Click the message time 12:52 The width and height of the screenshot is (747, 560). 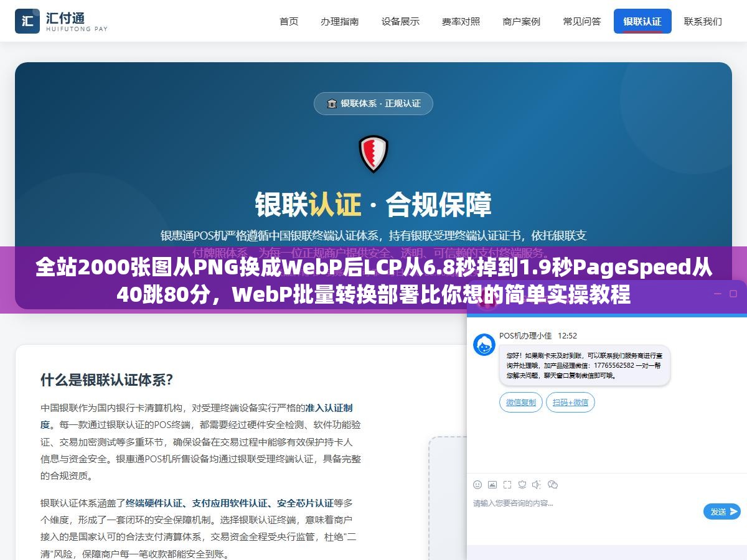(567, 335)
